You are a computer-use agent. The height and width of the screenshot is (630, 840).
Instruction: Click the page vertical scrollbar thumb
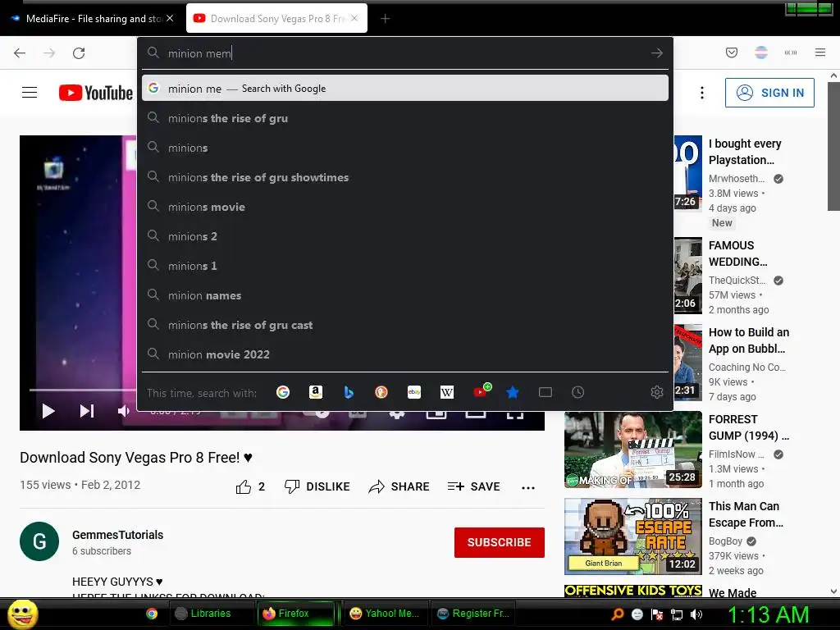[x=833, y=146]
